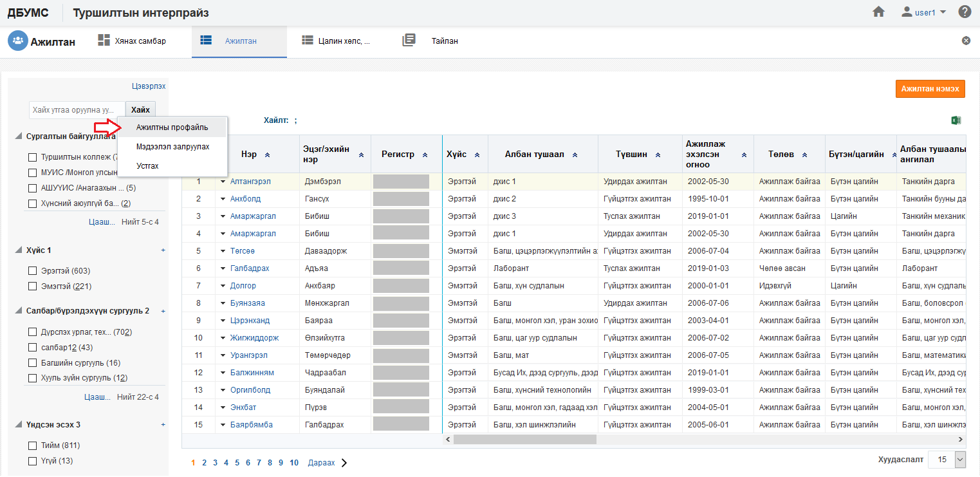Check the Эмэгтэй (221) checkbox
Viewport: 980px width, 477px height.
pos(32,286)
